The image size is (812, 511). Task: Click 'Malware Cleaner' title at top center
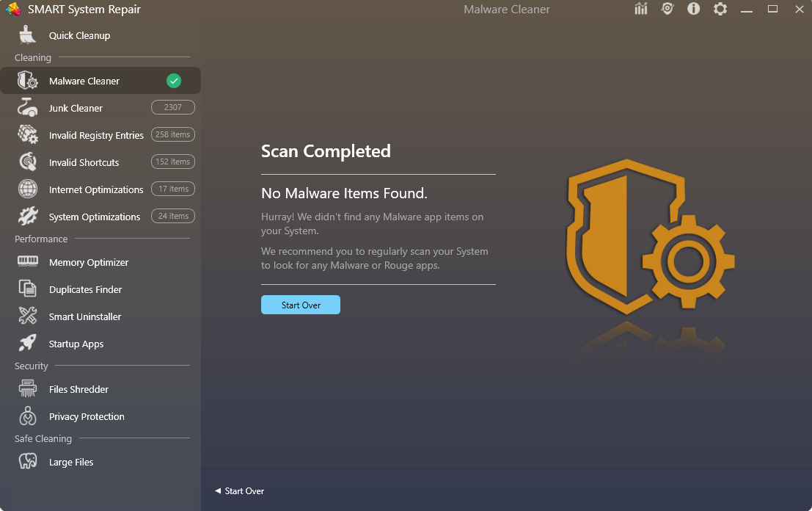506,10
